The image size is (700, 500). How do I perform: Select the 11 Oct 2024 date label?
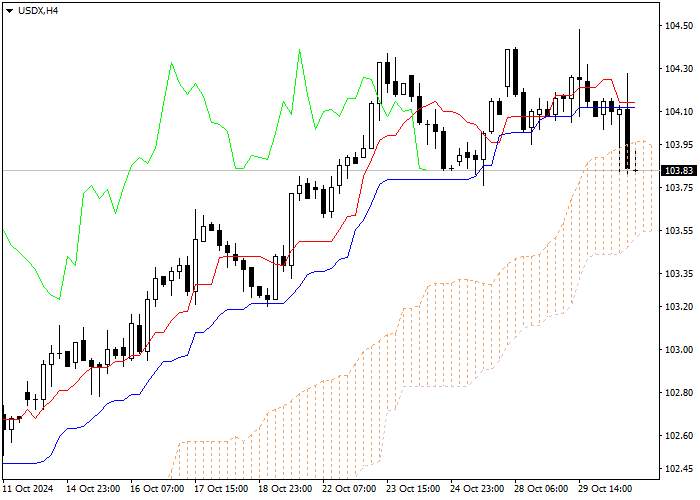pyautogui.click(x=28, y=489)
